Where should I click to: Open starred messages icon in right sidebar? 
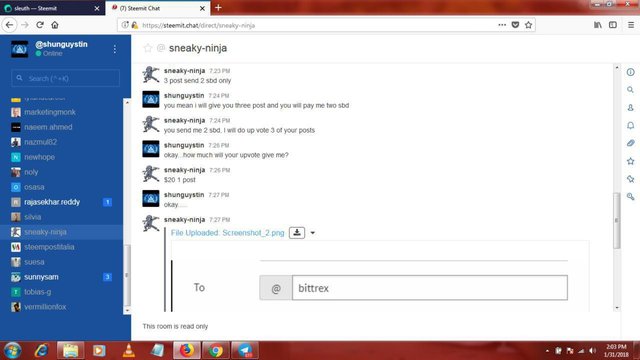click(x=631, y=161)
